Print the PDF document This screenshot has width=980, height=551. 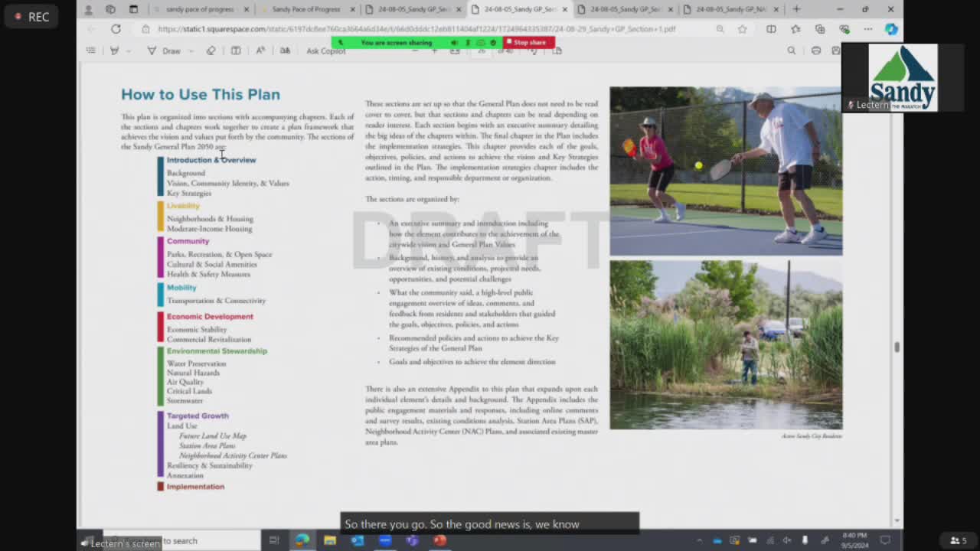(x=816, y=51)
